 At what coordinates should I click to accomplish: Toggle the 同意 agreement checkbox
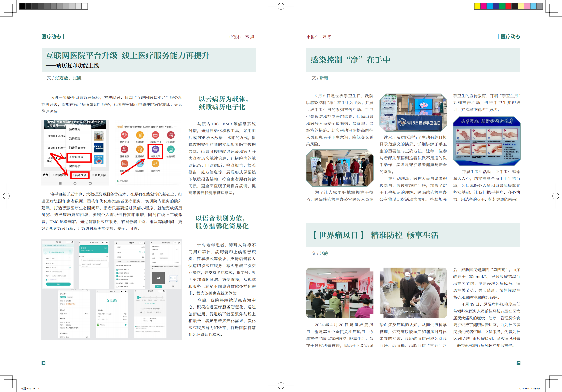click(47, 280)
